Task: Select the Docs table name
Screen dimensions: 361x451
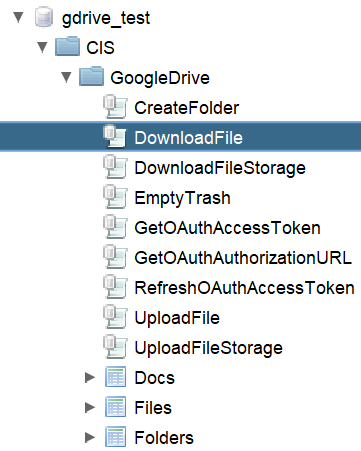Action: click(x=155, y=378)
